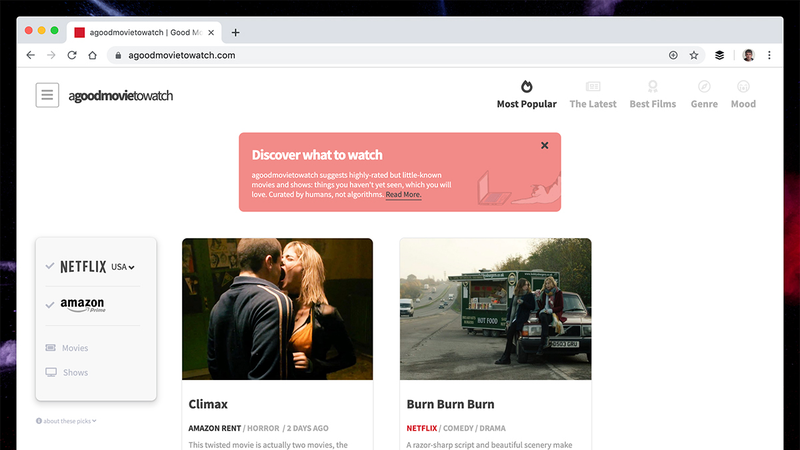Viewport: 800px width, 450px height.
Task: Click the info icon beside about these picks
Action: click(39, 421)
